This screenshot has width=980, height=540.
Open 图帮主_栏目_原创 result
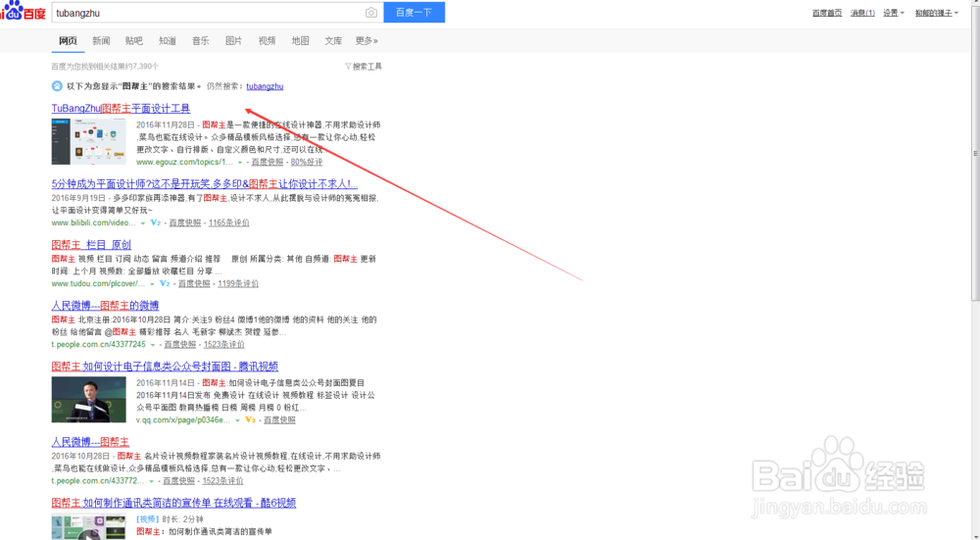(x=91, y=244)
